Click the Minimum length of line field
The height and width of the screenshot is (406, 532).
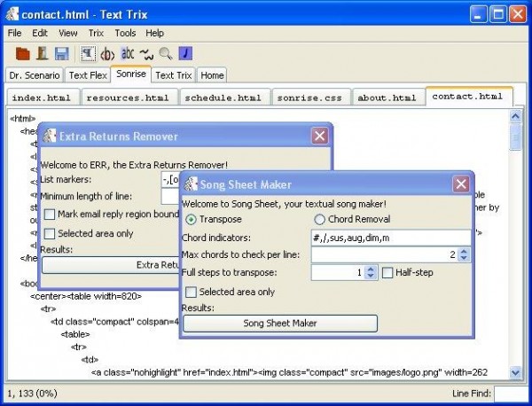(x=170, y=197)
